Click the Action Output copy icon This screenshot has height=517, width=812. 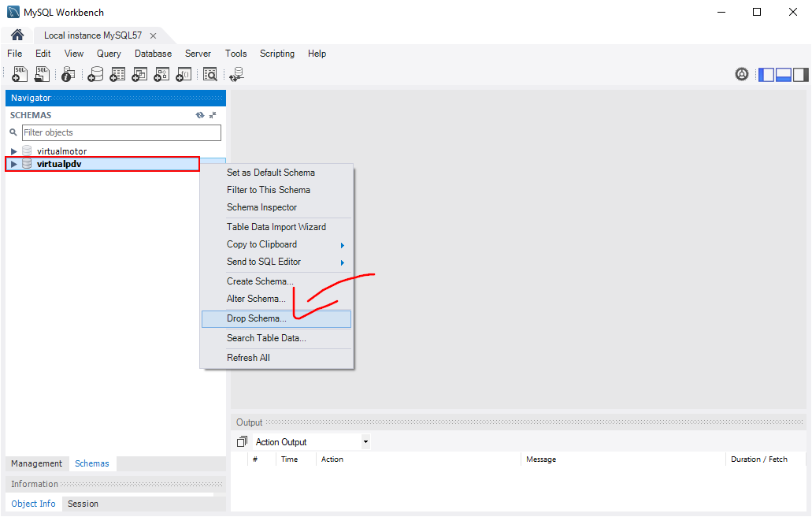tap(242, 441)
